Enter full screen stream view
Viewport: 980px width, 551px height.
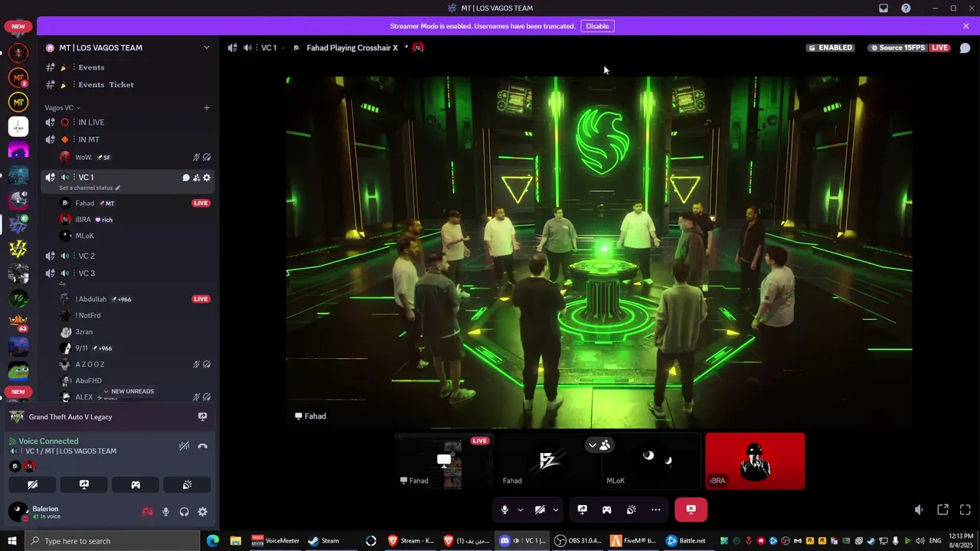coord(965,510)
